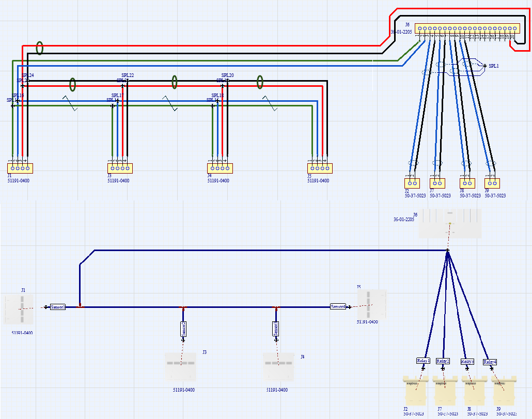Viewport: 532px width, 419px height.
Task: Select the SPL20 splice label
Action: click(227, 75)
